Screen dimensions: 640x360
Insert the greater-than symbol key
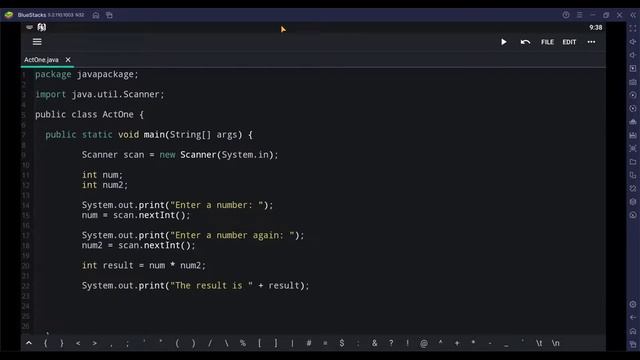tap(95, 343)
